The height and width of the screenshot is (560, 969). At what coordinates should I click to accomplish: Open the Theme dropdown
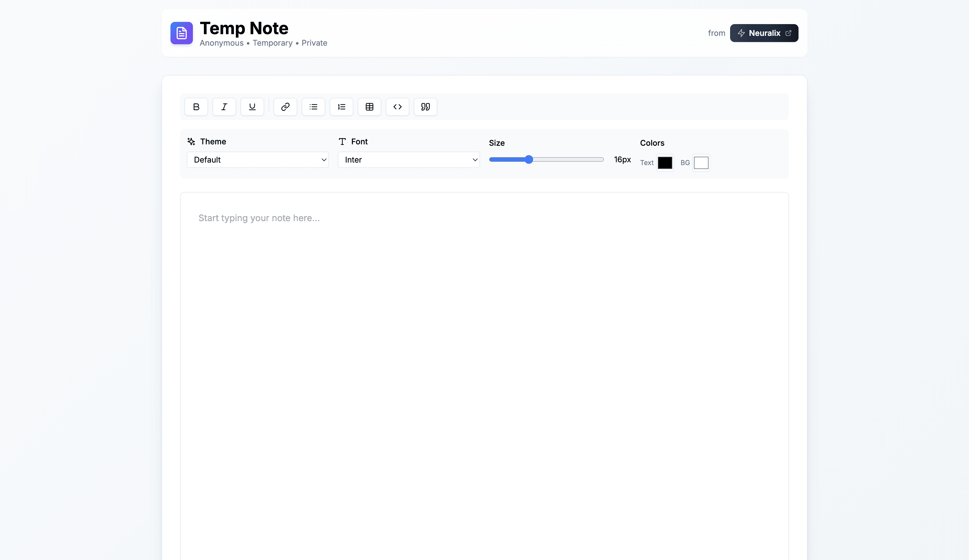(258, 160)
